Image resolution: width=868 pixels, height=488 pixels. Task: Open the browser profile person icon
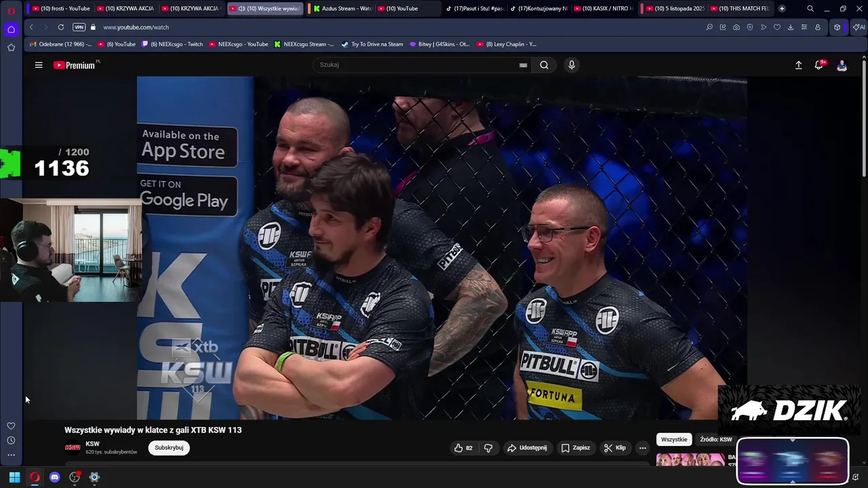[x=818, y=27]
